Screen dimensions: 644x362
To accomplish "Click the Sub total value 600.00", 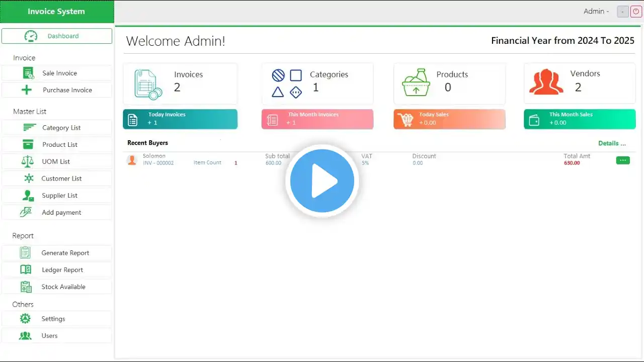I will (x=273, y=163).
